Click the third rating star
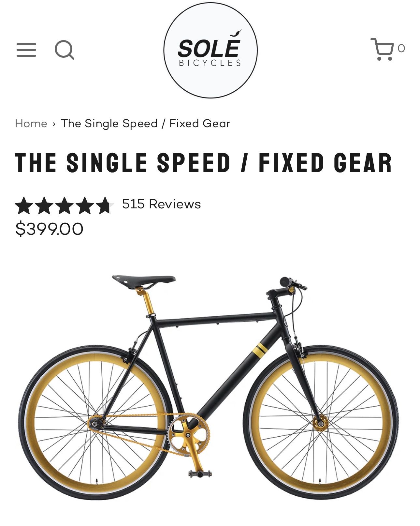Image resolution: width=420 pixels, height=526 pixels. point(64,205)
